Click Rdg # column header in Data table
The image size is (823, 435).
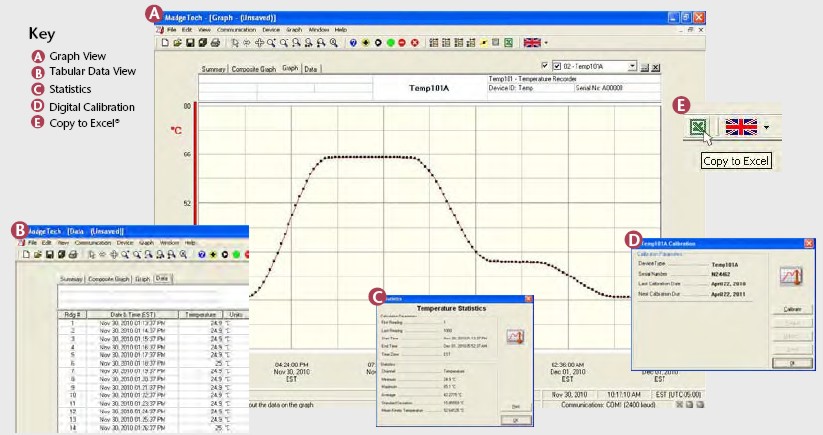pos(72,315)
